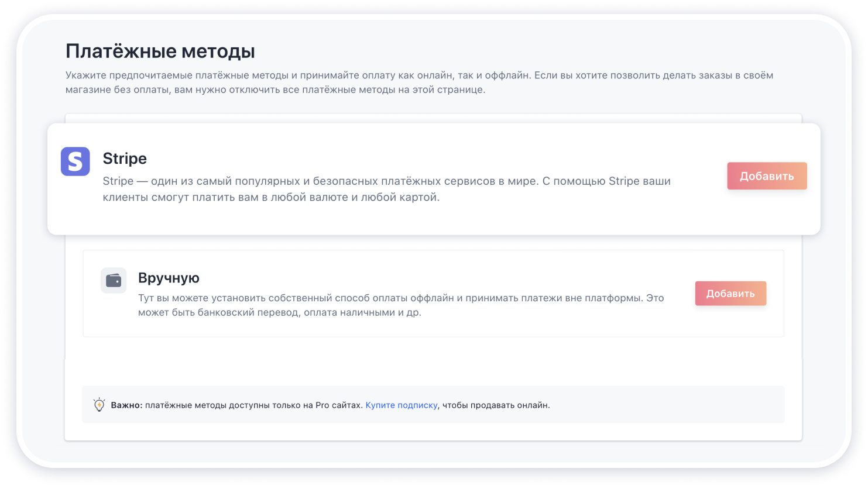
Task: Click the Важно notice text
Action: coord(330,405)
